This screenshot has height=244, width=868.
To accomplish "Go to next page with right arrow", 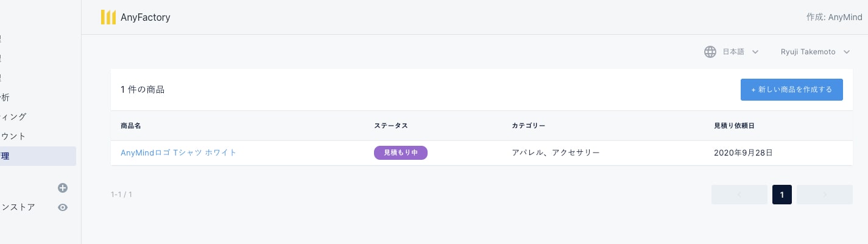I will 824,195.
